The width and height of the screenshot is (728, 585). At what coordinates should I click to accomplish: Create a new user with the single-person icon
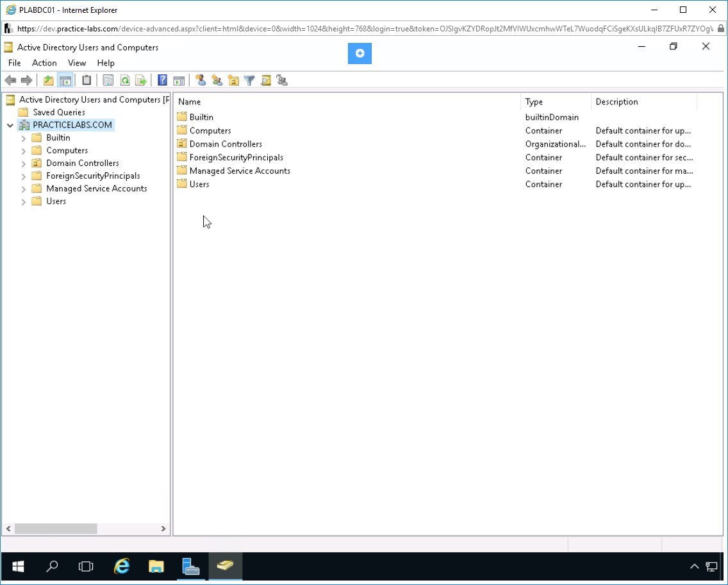(201, 80)
